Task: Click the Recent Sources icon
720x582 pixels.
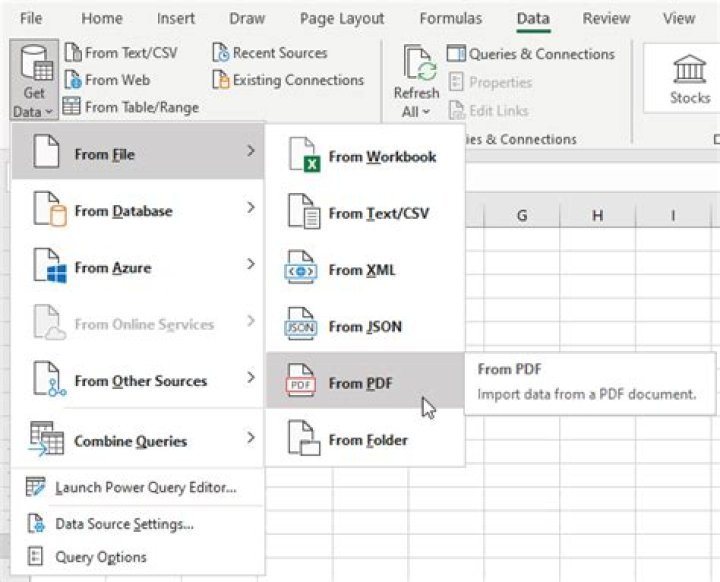Action: click(x=220, y=52)
